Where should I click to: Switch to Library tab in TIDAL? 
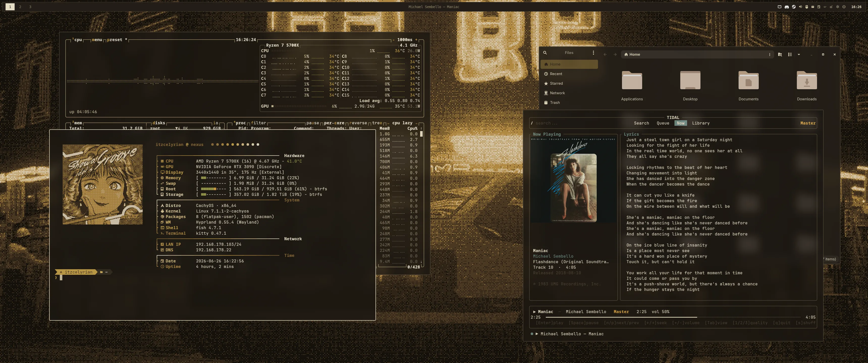700,123
